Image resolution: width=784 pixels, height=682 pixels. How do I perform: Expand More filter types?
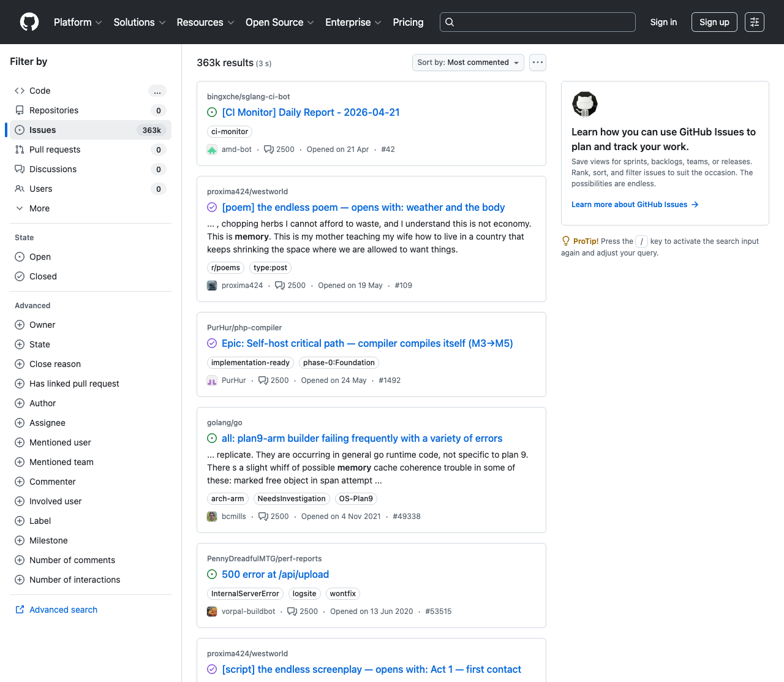(91, 208)
